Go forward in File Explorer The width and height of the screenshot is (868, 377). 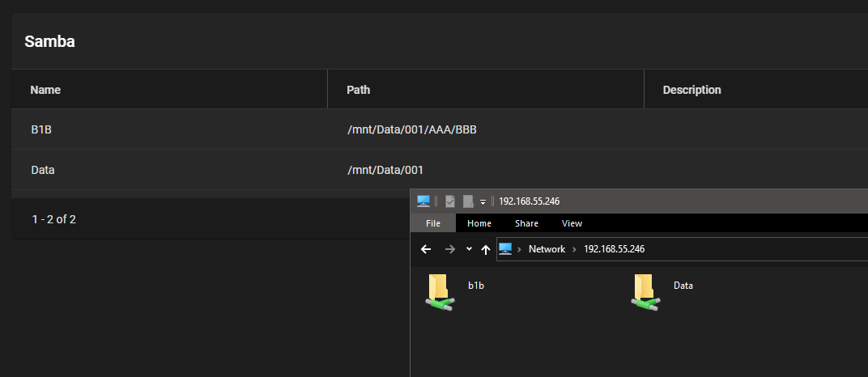click(x=450, y=249)
